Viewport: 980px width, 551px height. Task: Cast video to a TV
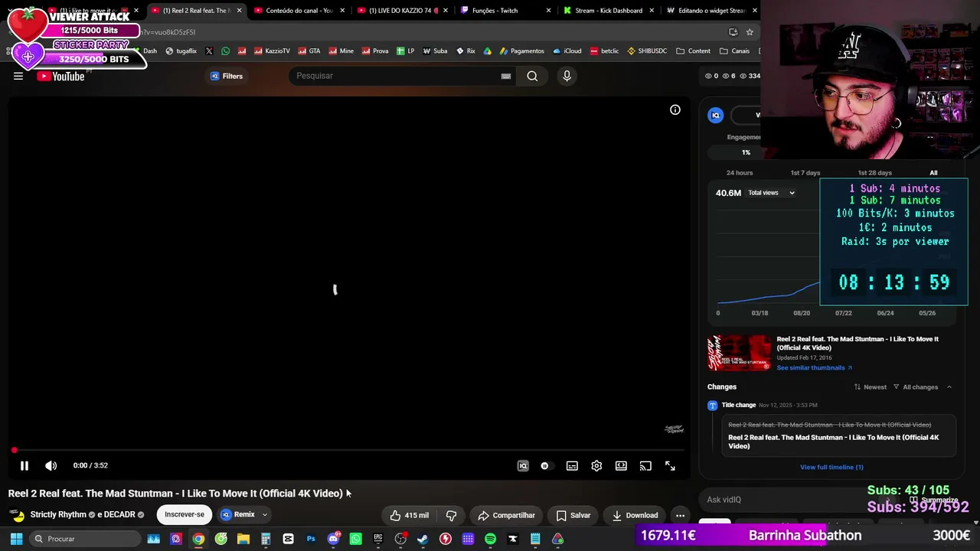[645, 465]
